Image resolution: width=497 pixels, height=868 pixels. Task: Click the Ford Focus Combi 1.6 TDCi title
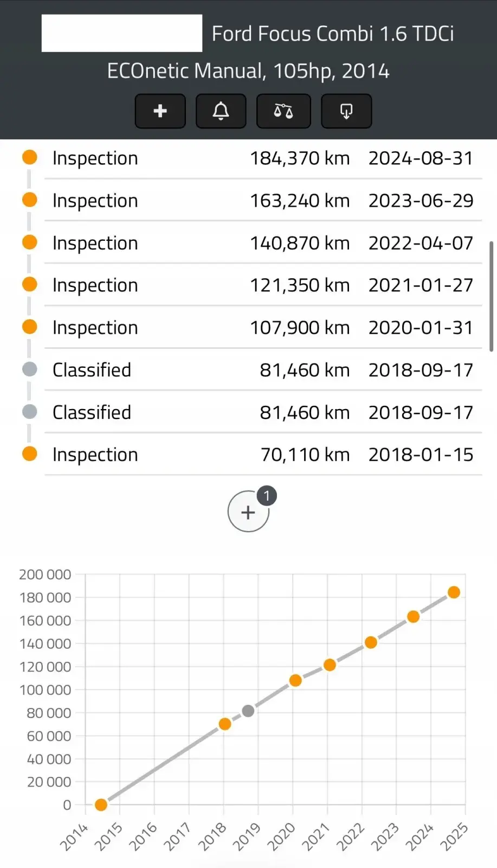[x=332, y=34]
